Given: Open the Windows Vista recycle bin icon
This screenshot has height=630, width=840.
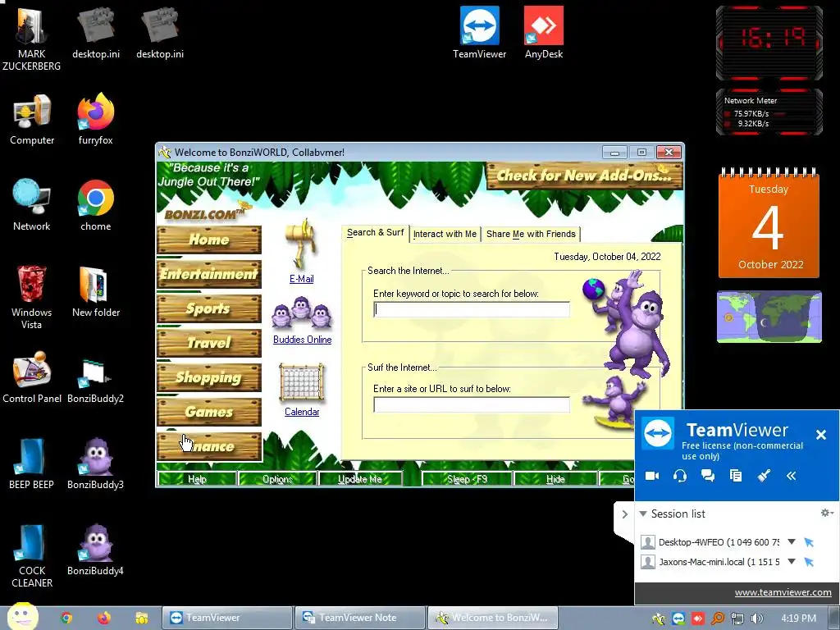Looking at the screenshot, I should (32, 297).
